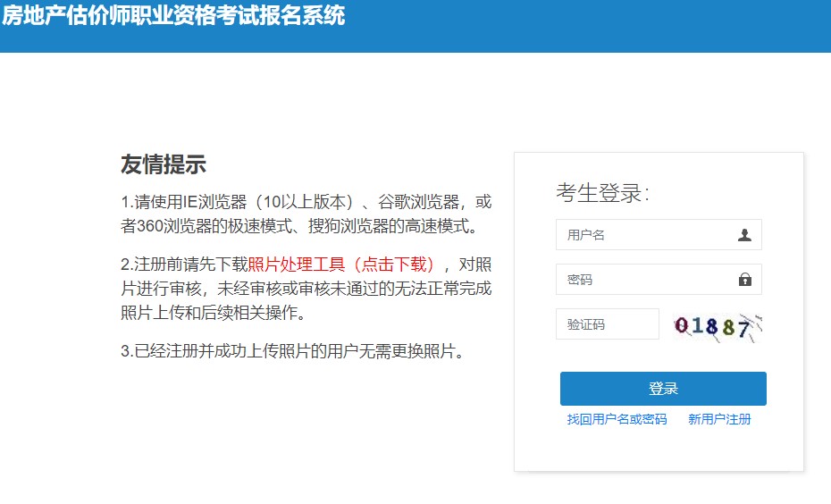The width and height of the screenshot is (831, 504).
Task: Click the 房地产估价师职业资格考试报名系统 header title
Action: point(173,16)
